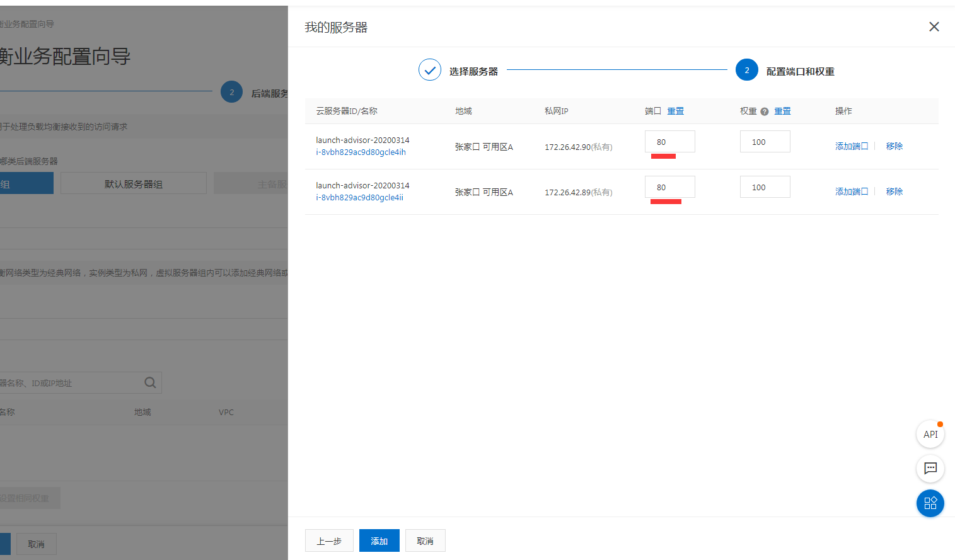This screenshot has width=955, height=560.
Task: Click second launch-advisor-20200314 server name
Action: point(362,185)
